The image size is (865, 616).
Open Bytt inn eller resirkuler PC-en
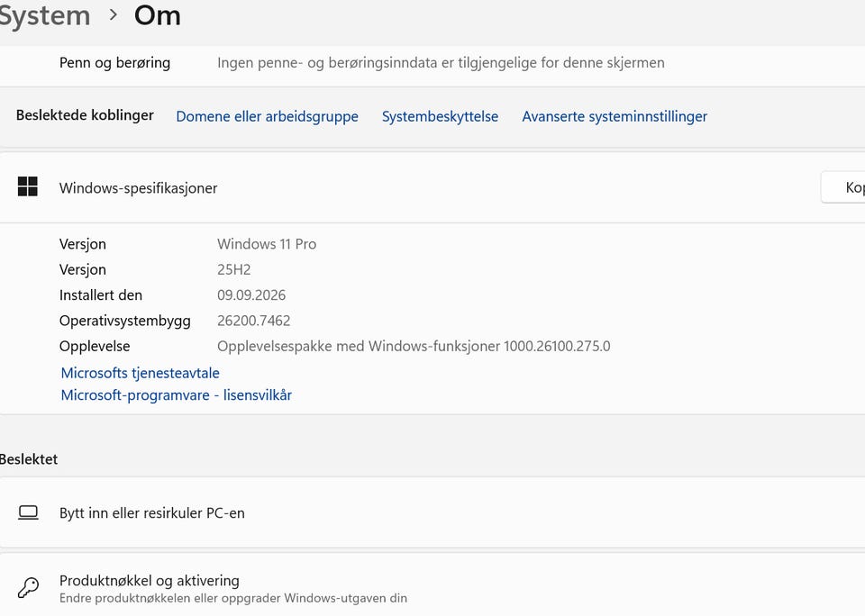[x=432, y=512]
